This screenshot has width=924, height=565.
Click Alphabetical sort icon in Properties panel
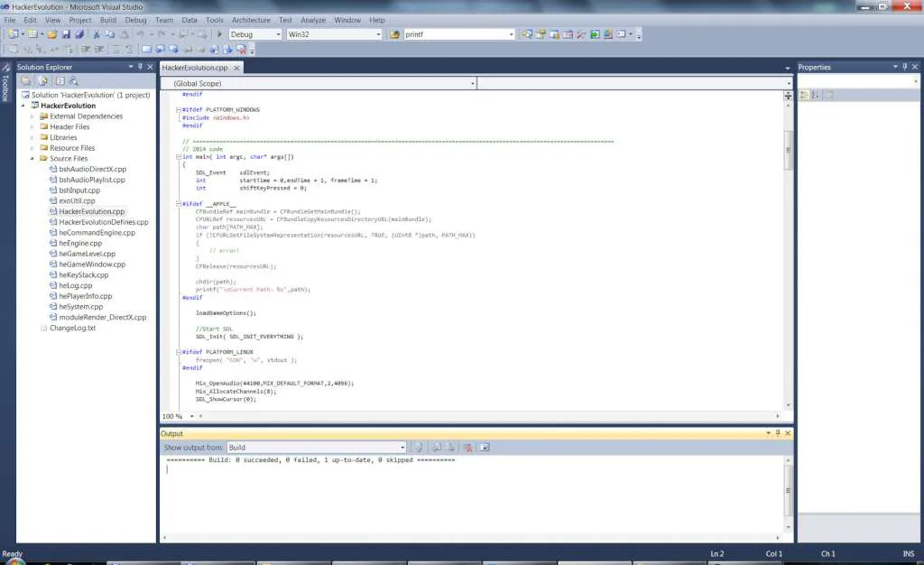point(816,95)
